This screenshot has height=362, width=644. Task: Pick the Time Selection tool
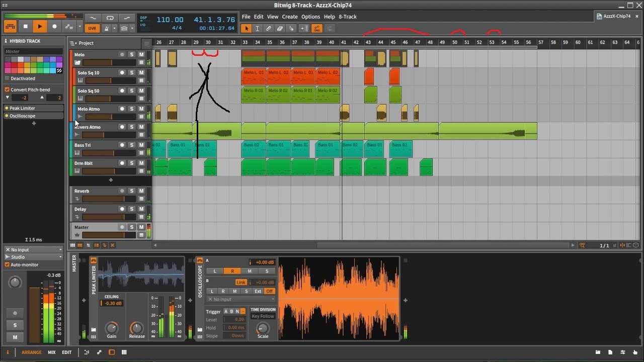[x=257, y=28]
